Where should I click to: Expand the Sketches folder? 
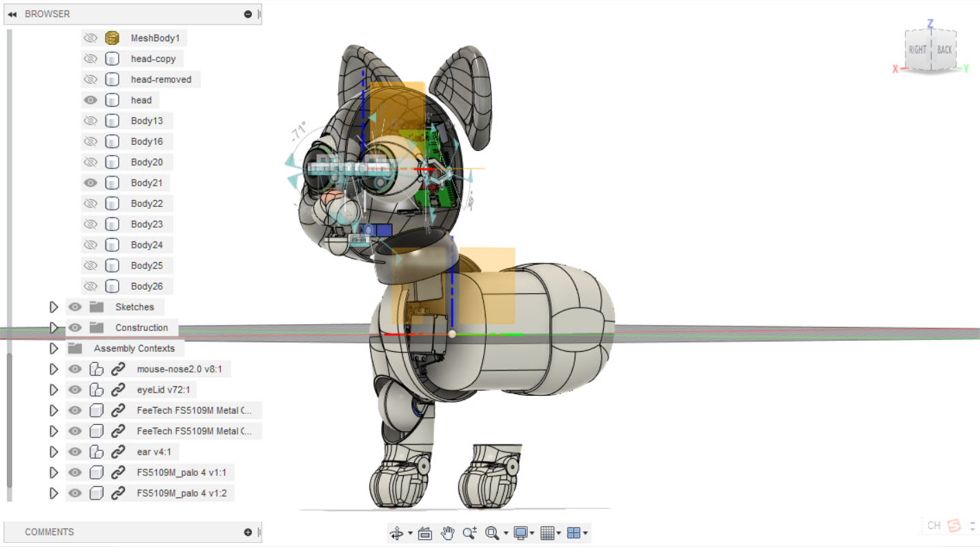pos(54,307)
